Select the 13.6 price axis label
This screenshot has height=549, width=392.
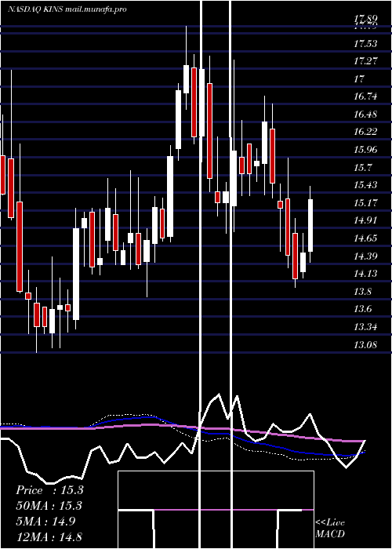coord(362,309)
